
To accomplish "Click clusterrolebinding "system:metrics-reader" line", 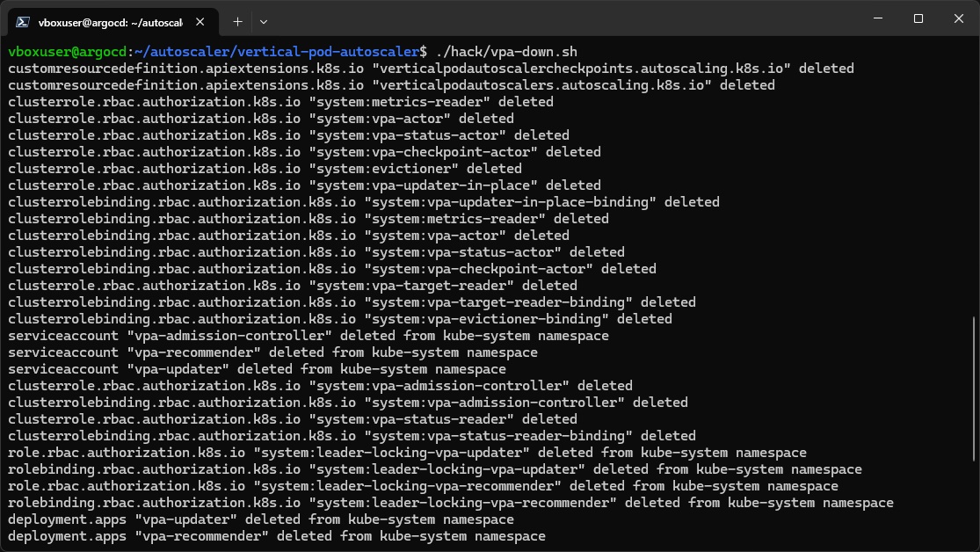I will pyautogui.click(x=309, y=219).
